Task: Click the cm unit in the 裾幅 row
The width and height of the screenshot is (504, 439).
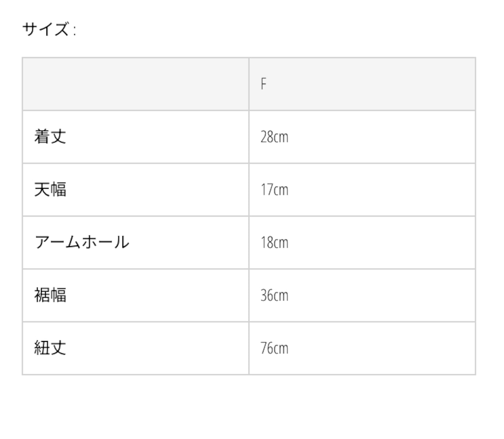Action: 281,296
